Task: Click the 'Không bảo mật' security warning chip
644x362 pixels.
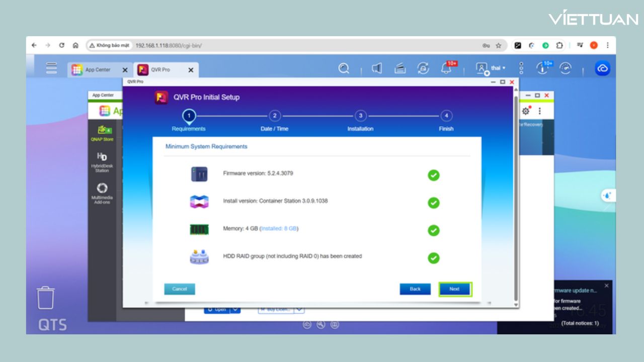Action: point(109,45)
